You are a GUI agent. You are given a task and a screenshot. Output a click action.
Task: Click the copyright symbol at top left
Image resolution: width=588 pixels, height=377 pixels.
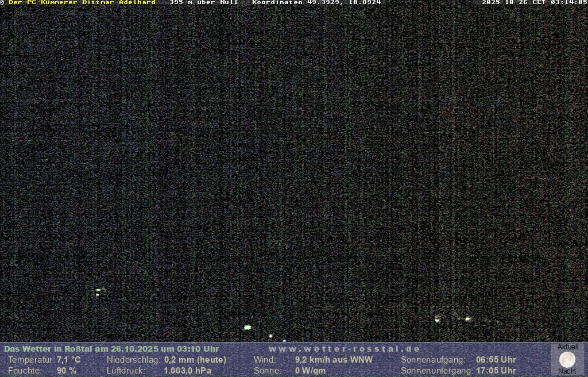(x=2, y=2)
